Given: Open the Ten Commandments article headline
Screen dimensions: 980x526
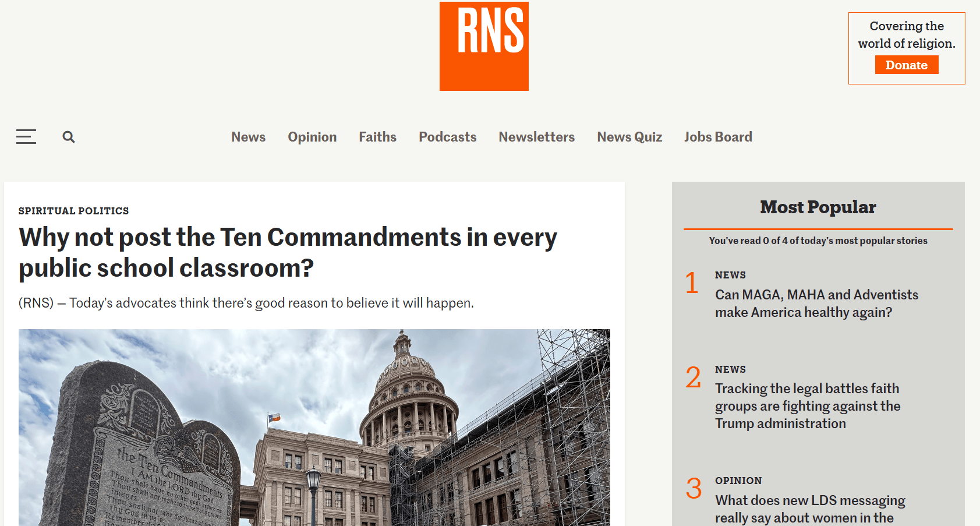Looking at the screenshot, I should (288, 252).
